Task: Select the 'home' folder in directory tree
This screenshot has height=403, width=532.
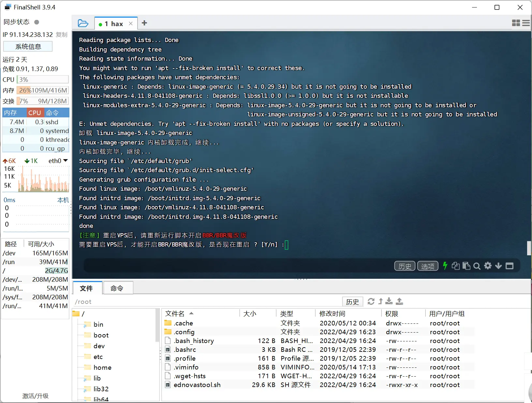Action: point(102,367)
